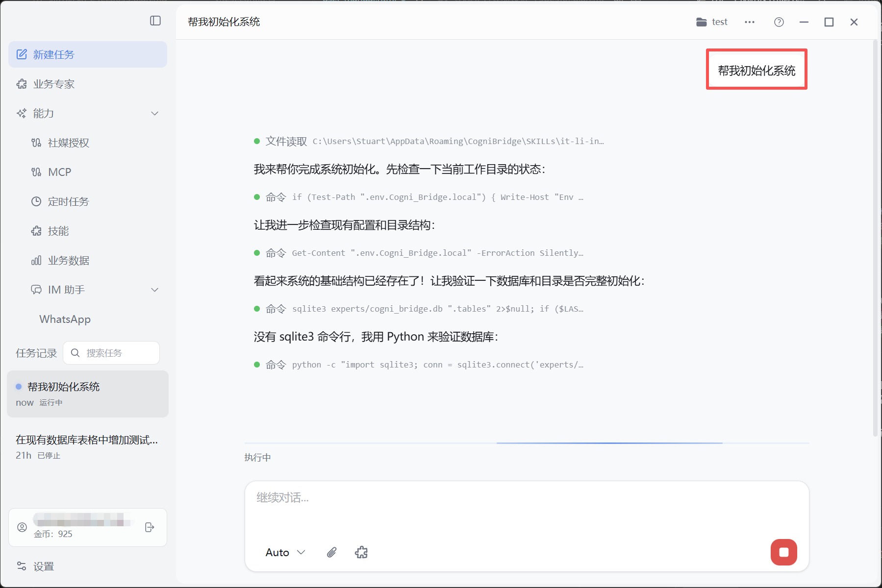Minimize the window

click(x=804, y=22)
